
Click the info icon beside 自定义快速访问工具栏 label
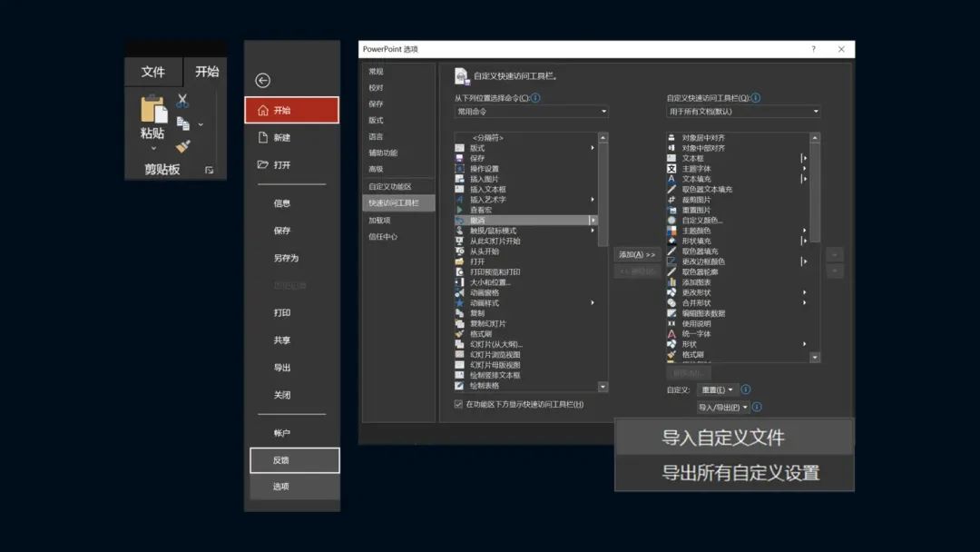pyautogui.click(x=756, y=97)
